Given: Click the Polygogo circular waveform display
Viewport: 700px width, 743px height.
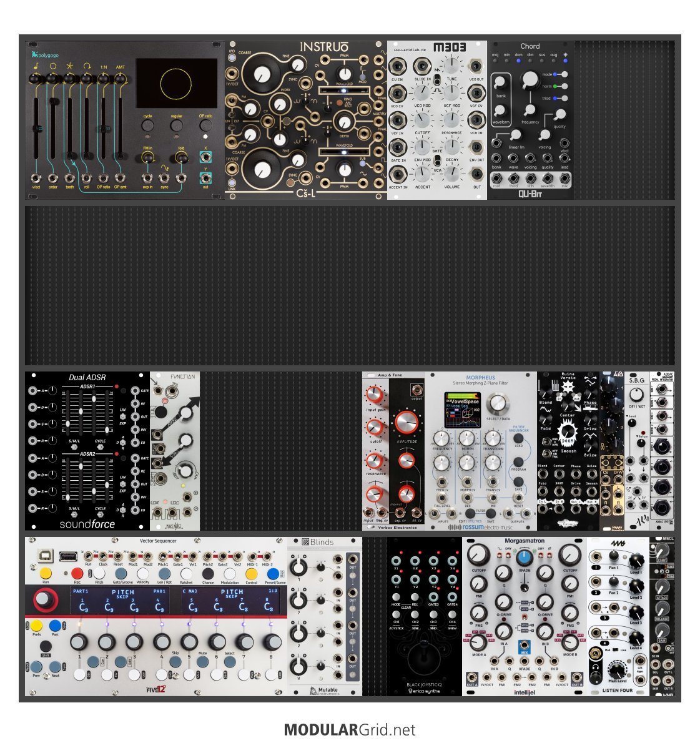Looking at the screenshot, I should [176, 84].
